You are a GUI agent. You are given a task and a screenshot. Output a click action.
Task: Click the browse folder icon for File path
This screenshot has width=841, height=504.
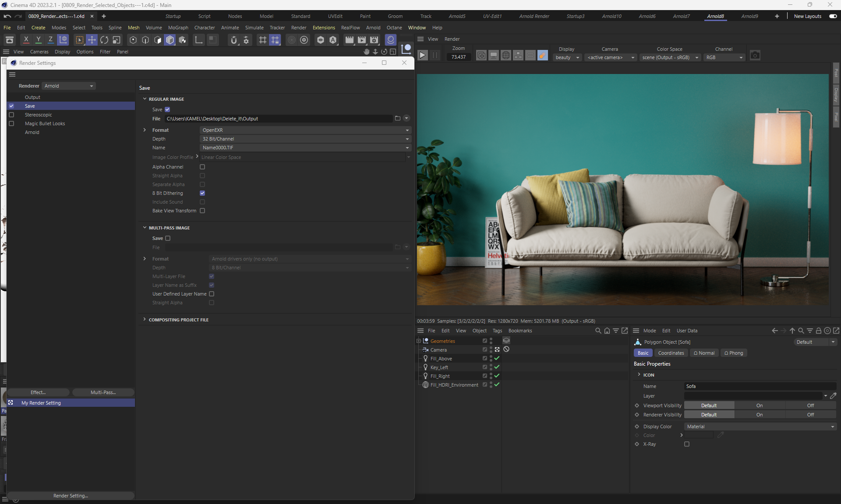[397, 118]
